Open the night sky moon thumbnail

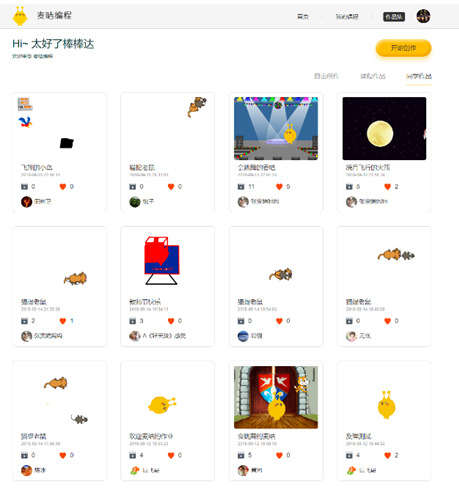[384, 128]
